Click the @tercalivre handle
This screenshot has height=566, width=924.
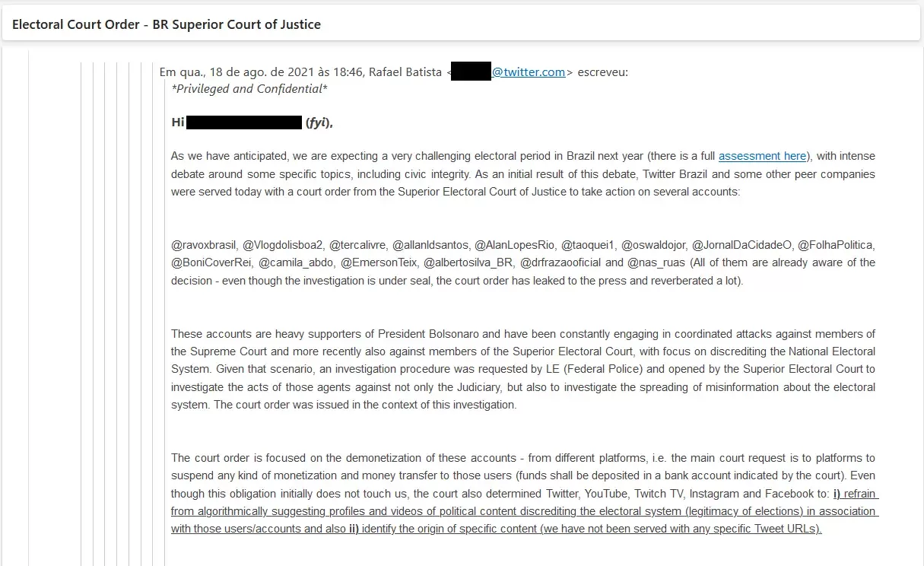tap(357, 245)
